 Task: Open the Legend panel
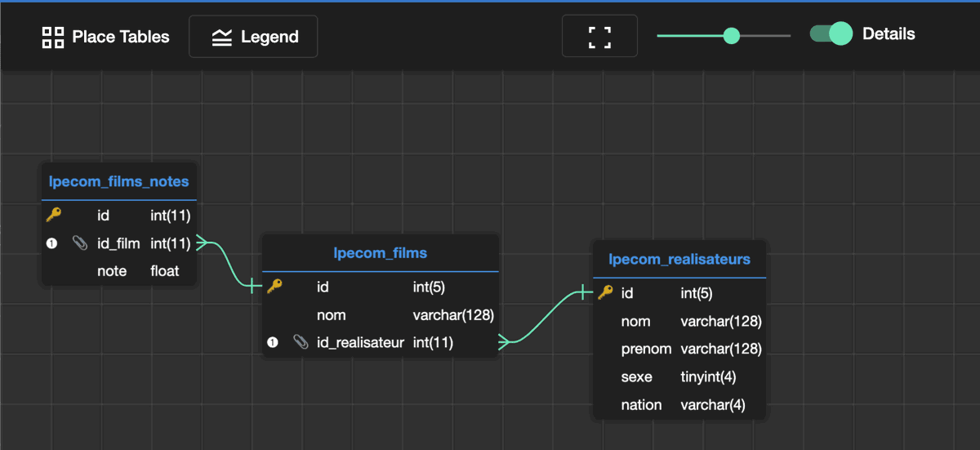[x=253, y=37]
